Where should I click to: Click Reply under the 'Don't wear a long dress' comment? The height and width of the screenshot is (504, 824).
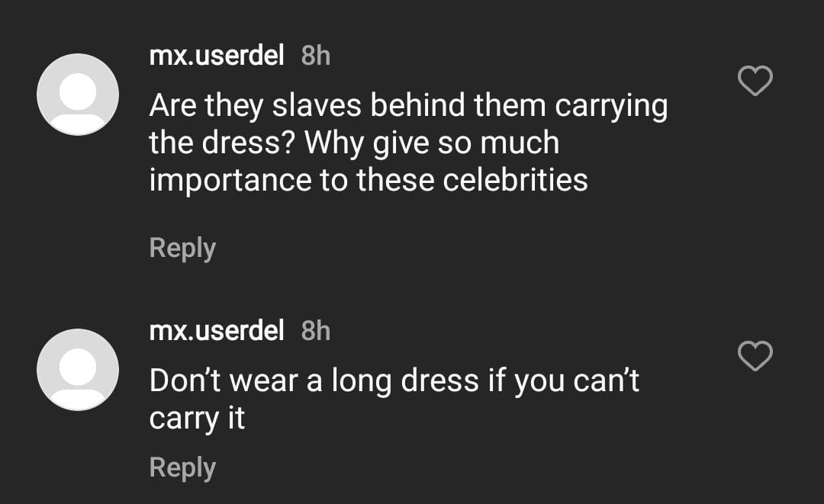[x=182, y=467]
